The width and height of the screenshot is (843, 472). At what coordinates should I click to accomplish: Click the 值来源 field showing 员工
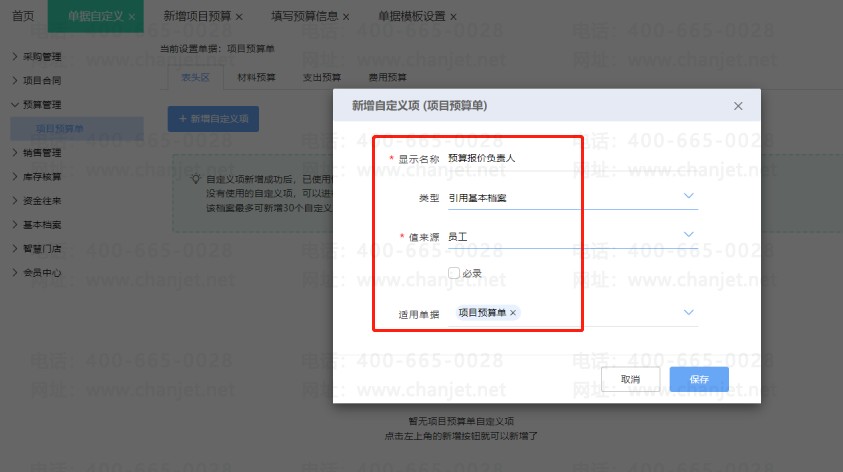coord(573,237)
